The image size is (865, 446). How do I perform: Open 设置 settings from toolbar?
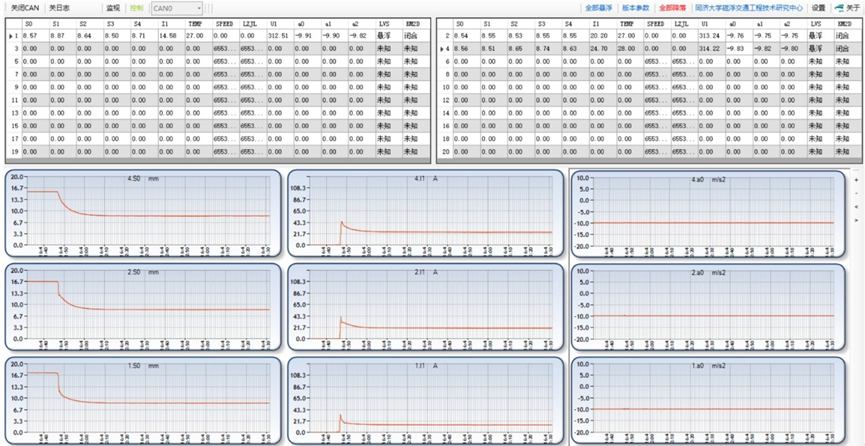(818, 8)
